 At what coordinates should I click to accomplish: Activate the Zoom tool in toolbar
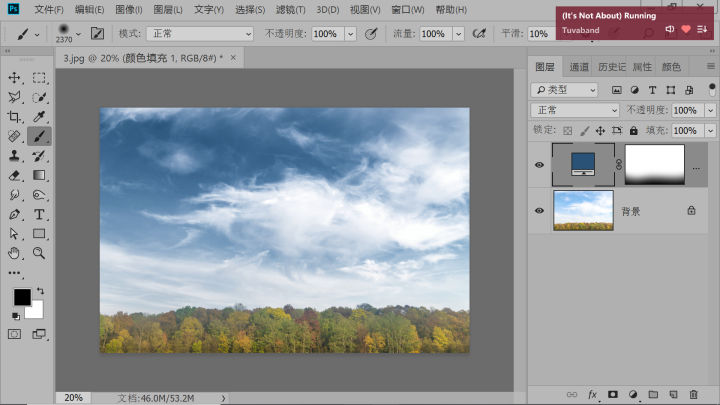tap(40, 253)
